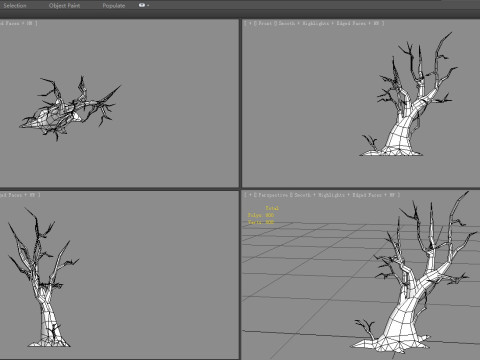Click the "Edged Faces" label in top-left viewport
The height and width of the screenshot is (360, 480).
pos(10,23)
